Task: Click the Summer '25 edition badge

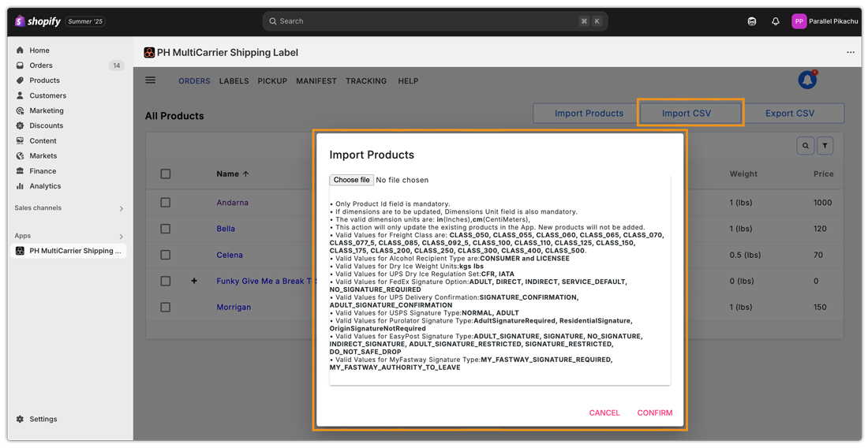Action: pyautogui.click(x=85, y=21)
